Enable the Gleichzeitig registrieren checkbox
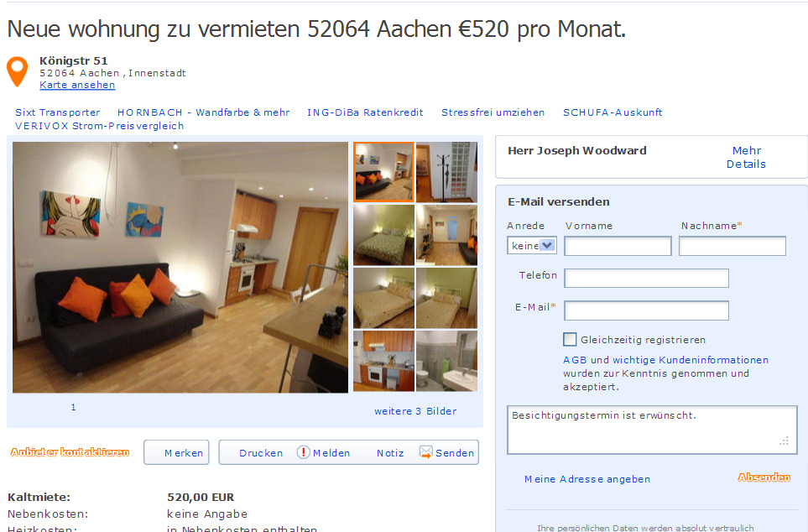Screen dimensions: 808x532 click(570, 339)
